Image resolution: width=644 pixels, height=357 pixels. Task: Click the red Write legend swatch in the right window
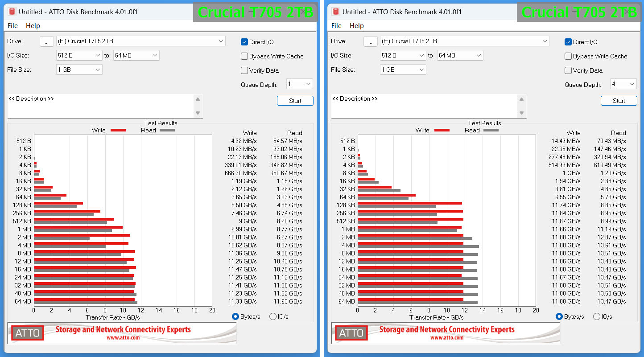click(442, 130)
